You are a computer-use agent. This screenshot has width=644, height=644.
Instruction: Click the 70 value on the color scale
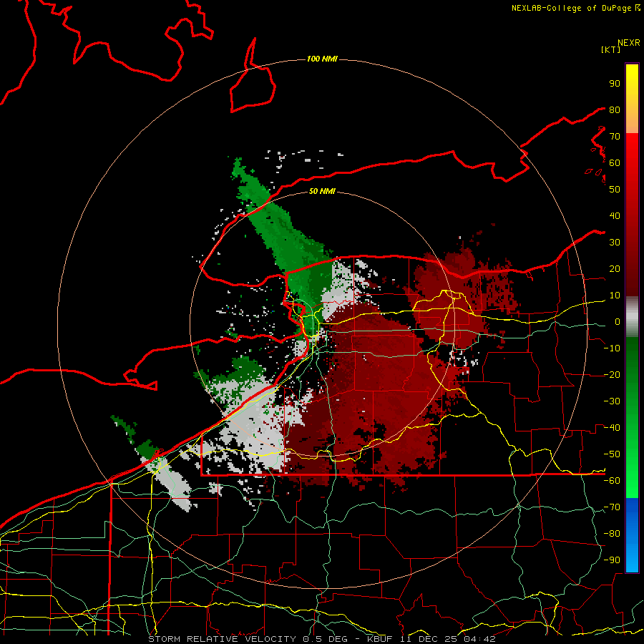615,137
